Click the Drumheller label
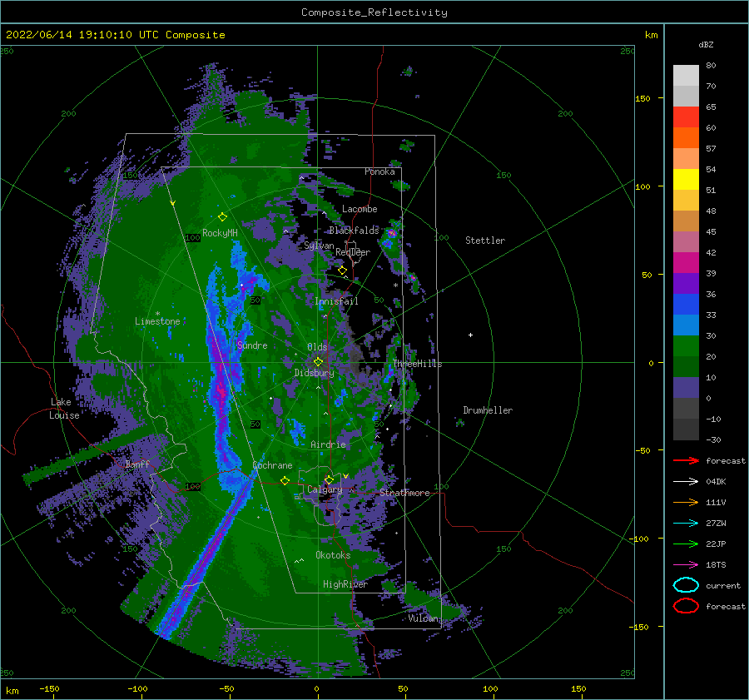 click(488, 410)
